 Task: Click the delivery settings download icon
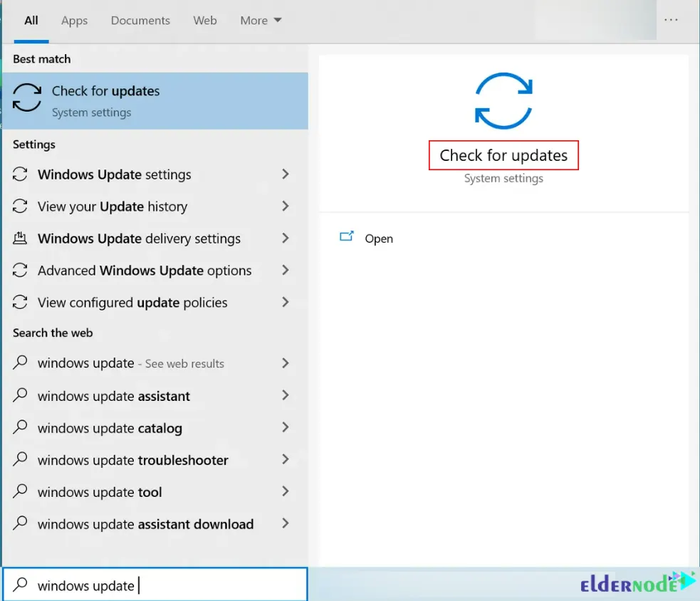pos(20,238)
